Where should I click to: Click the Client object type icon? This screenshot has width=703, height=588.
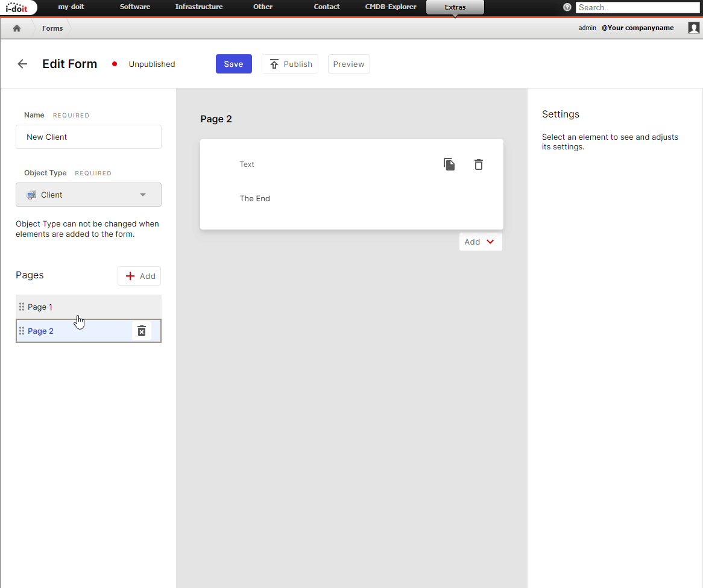click(x=31, y=195)
